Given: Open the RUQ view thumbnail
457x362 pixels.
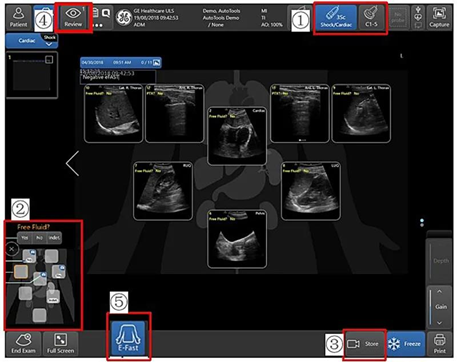Looking at the screenshot, I should [163, 191].
